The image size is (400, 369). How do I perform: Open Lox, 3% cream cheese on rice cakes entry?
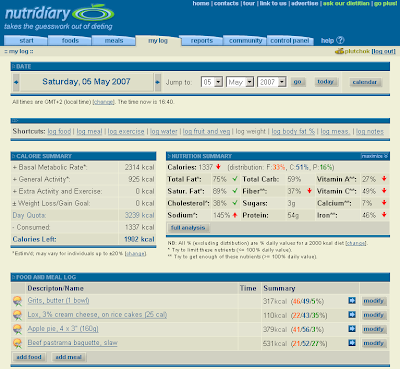pyautogui.click(x=97, y=315)
